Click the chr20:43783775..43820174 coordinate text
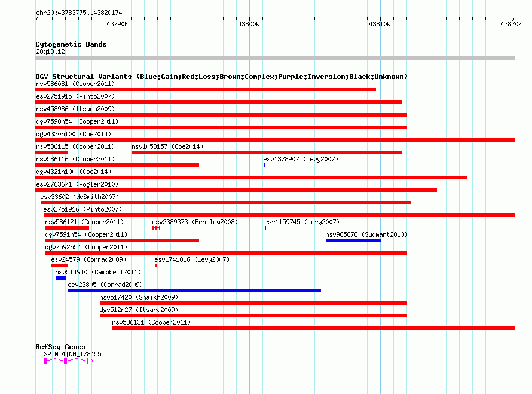Screen dimensions: 532x394 click(x=79, y=13)
